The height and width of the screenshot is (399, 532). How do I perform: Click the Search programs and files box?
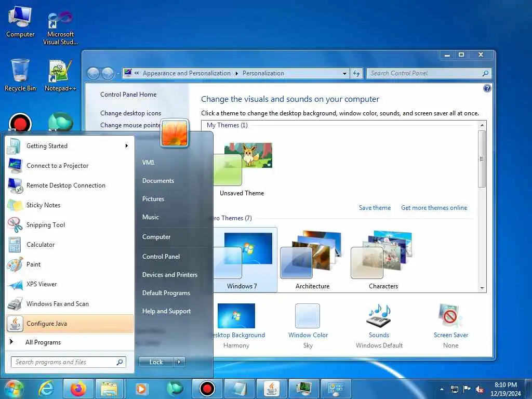(69, 362)
